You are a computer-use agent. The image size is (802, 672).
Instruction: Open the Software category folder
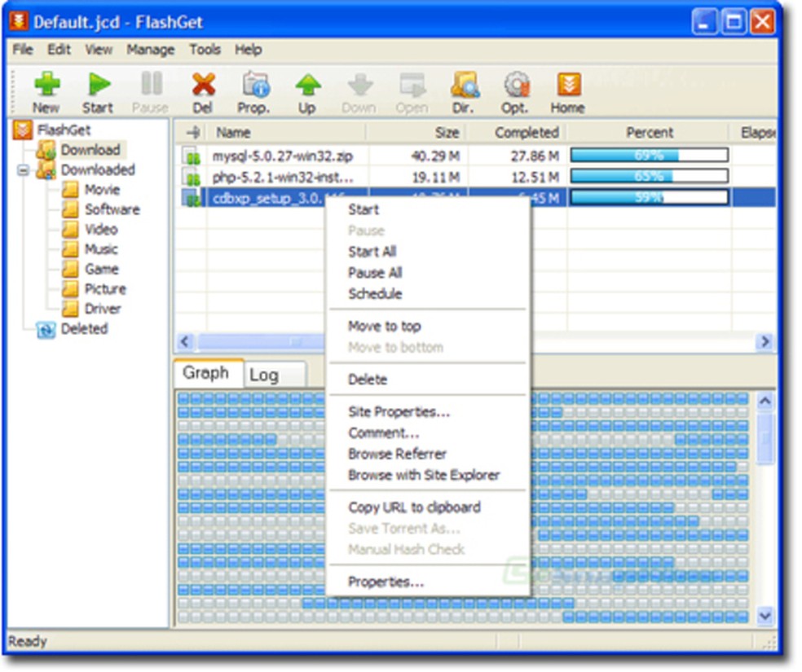click(112, 209)
